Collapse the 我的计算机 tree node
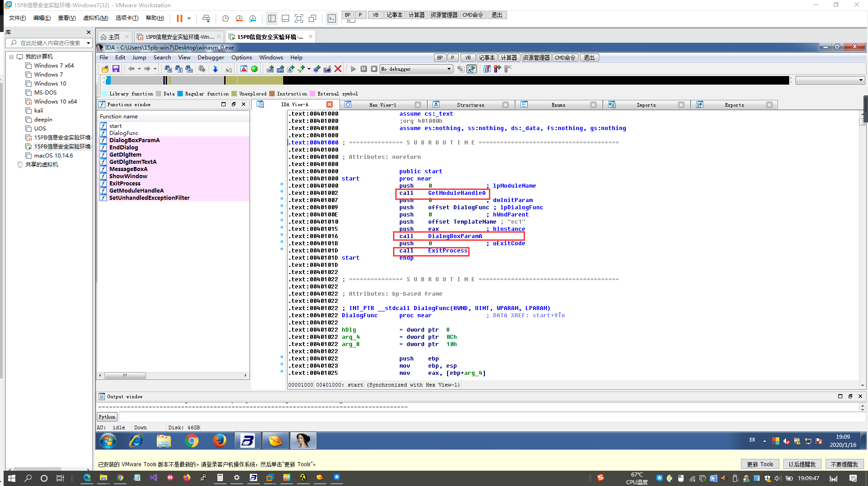The height and width of the screenshot is (486, 868). pyautogui.click(x=12, y=57)
